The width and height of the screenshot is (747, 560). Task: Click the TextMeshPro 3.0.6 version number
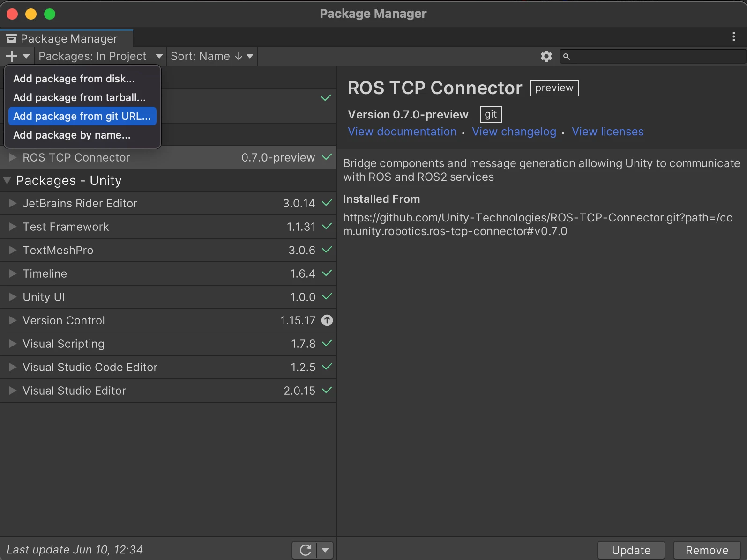pyautogui.click(x=302, y=250)
